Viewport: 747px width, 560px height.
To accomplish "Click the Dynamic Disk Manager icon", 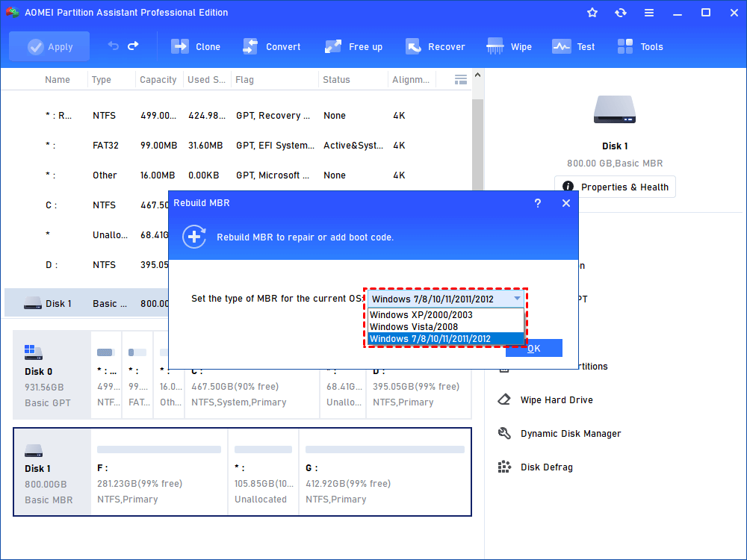I will coord(504,433).
